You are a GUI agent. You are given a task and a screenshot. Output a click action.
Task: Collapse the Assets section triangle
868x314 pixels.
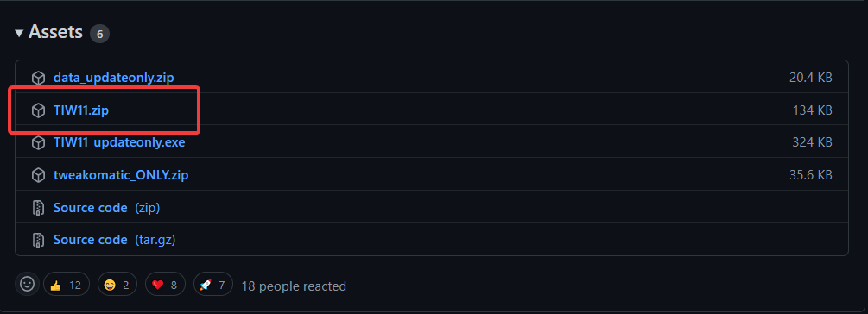coord(19,33)
